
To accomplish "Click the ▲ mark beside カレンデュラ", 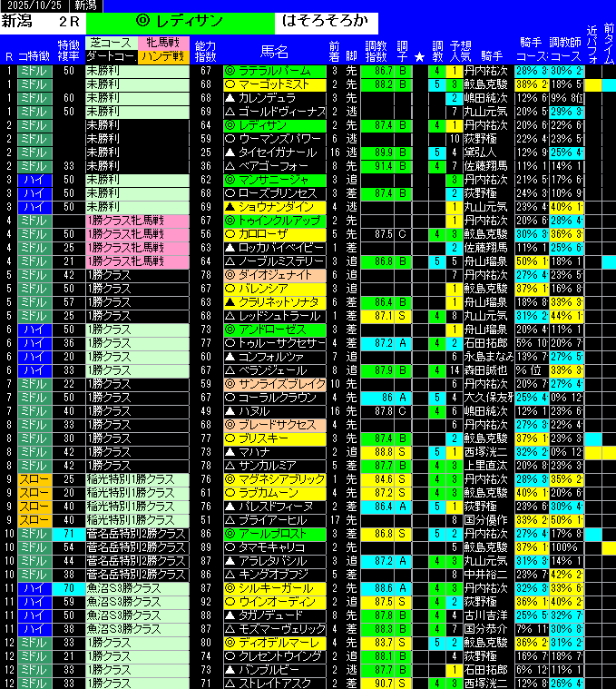I will click(x=230, y=97).
